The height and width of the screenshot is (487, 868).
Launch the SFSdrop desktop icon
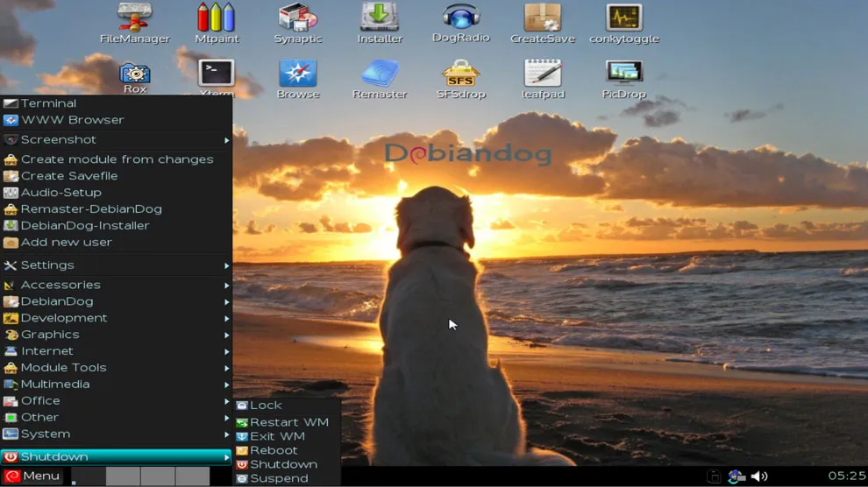[460, 74]
